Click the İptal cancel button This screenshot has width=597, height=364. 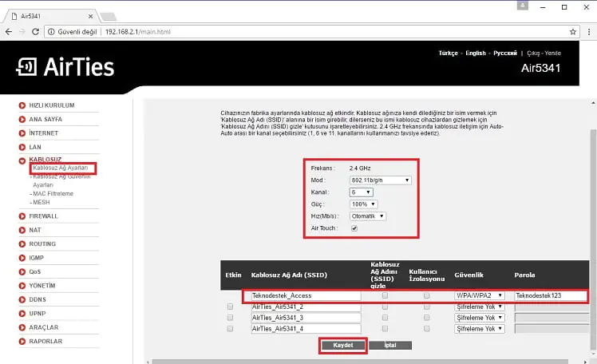click(x=390, y=346)
